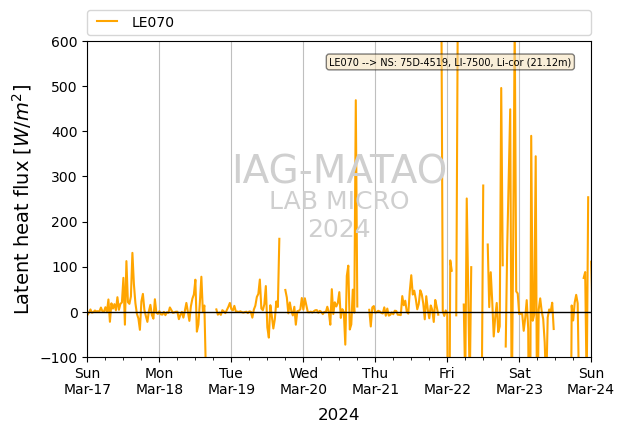Click the Wed Mar-20 date label

(303, 381)
